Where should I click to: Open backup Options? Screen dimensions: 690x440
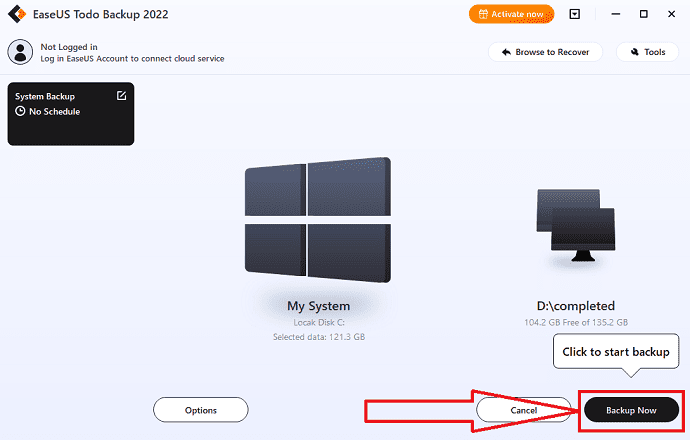point(201,410)
